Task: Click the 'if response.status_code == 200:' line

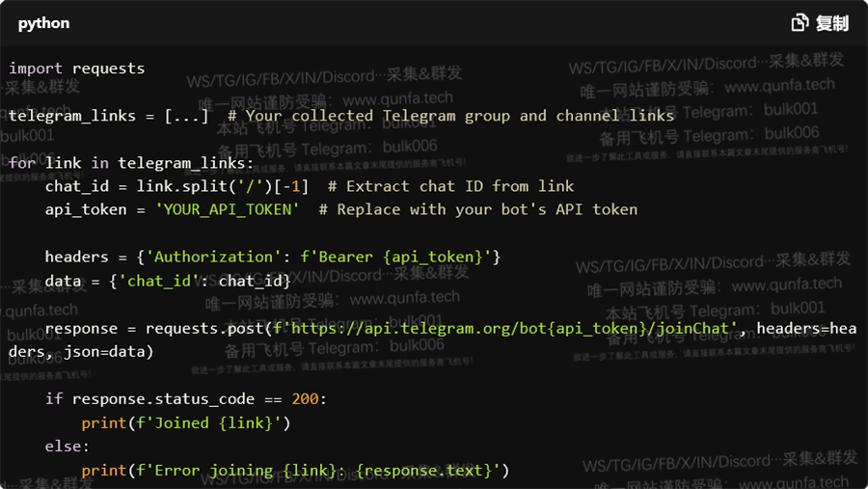Action: point(186,399)
